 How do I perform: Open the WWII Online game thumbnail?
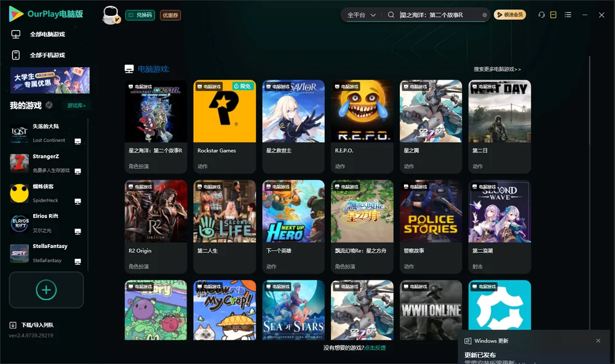431,310
